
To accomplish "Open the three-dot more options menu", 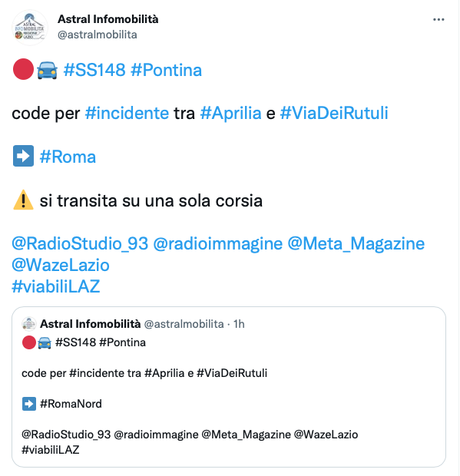I will click(x=438, y=19).
